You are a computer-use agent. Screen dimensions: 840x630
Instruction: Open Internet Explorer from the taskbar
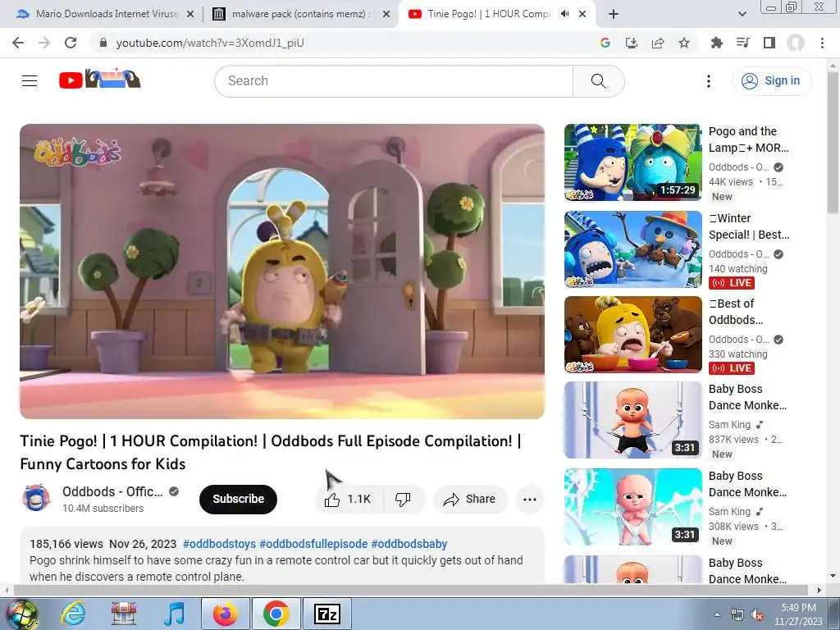pos(73,614)
